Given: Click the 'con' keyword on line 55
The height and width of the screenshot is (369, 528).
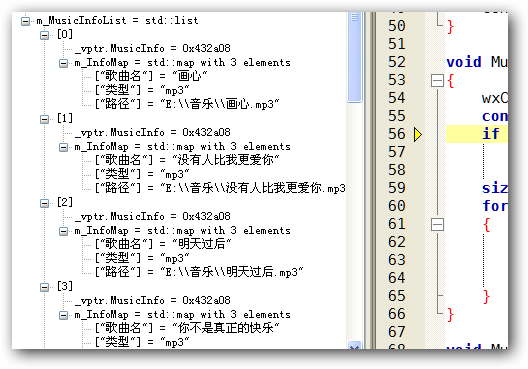Looking at the screenshot, I should 495,116.
